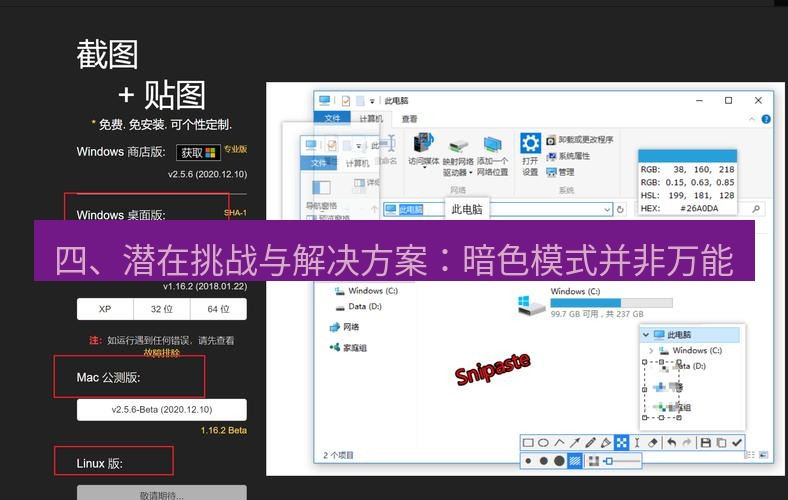The width and height of the screenshot is (788, 500).
Task: Click 管理 in ribbon
Action: pos(560,172)
